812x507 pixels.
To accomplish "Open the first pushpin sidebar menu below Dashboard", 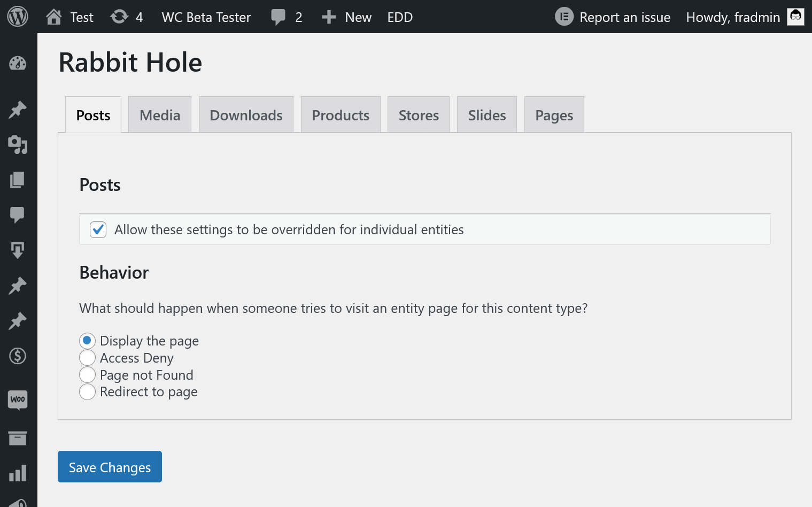I will (18, 110).
